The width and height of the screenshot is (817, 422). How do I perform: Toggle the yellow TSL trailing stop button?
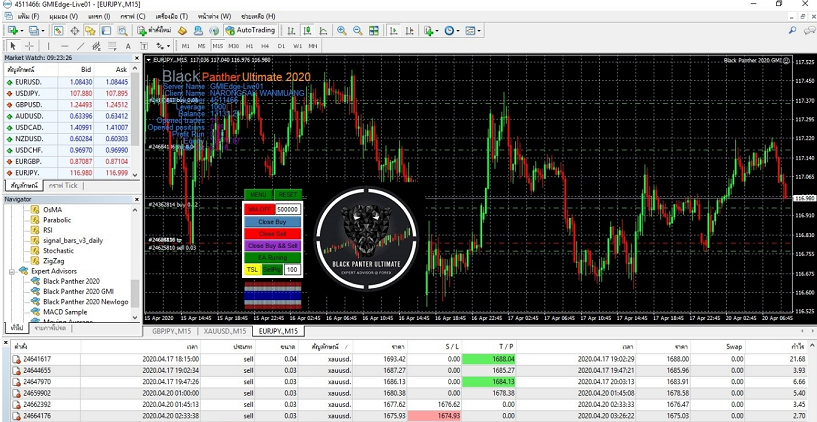point(252,270)
